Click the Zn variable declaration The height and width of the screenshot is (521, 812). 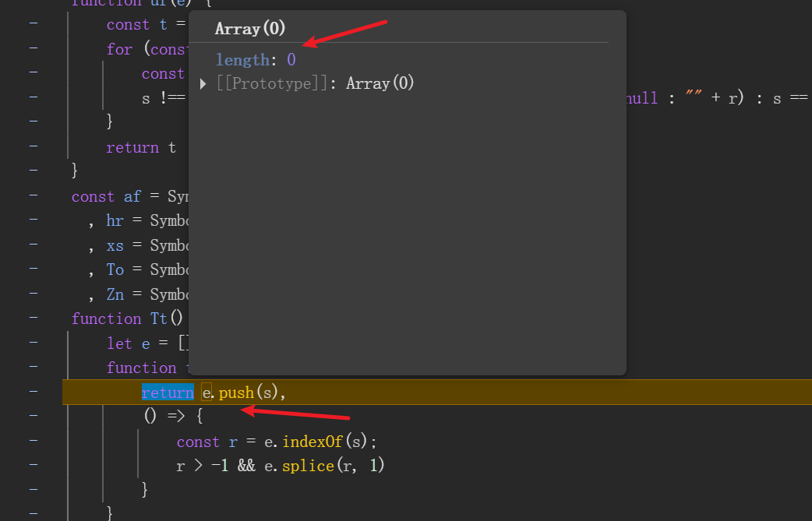(115, 294)
